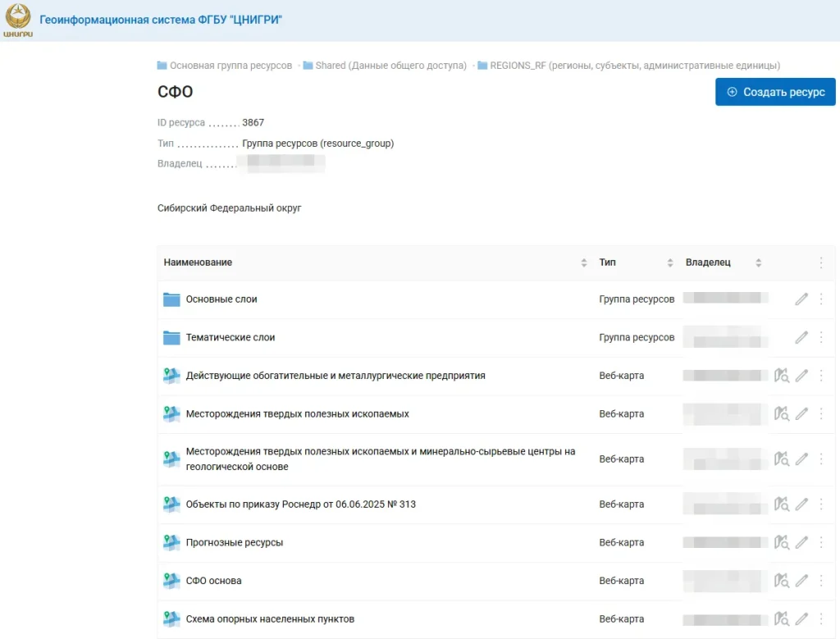Screen dimensions: 840x639
Task: Edit the Прогнозные ресурсы web map
Action: point(801,542)
